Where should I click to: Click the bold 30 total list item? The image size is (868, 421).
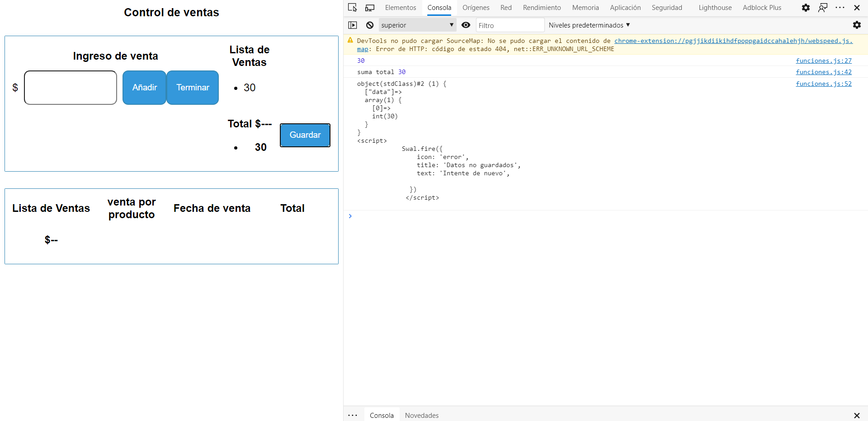coord(261,147)
